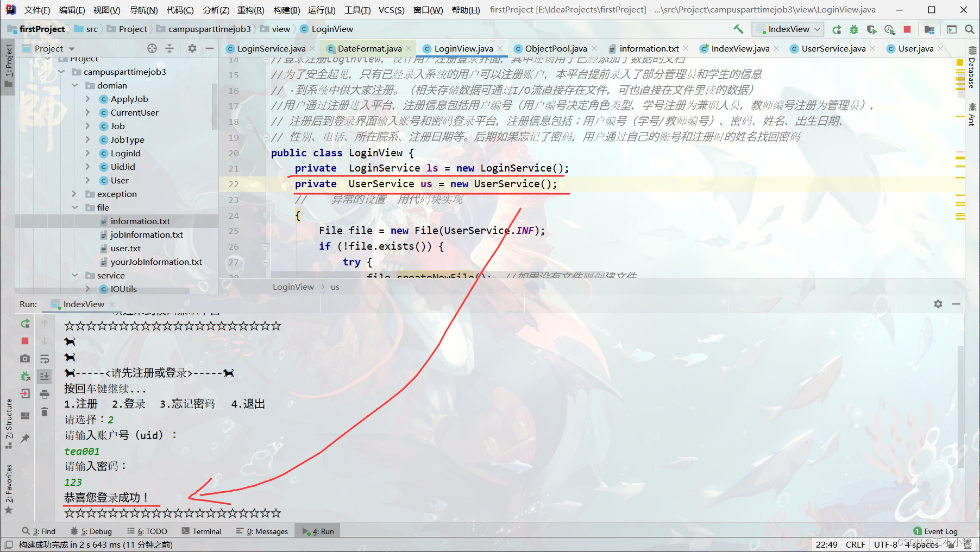The height and width of the screenshot is (552, 980).
Task: Open the 6: TODO tool window
Action: coord(147,531)
